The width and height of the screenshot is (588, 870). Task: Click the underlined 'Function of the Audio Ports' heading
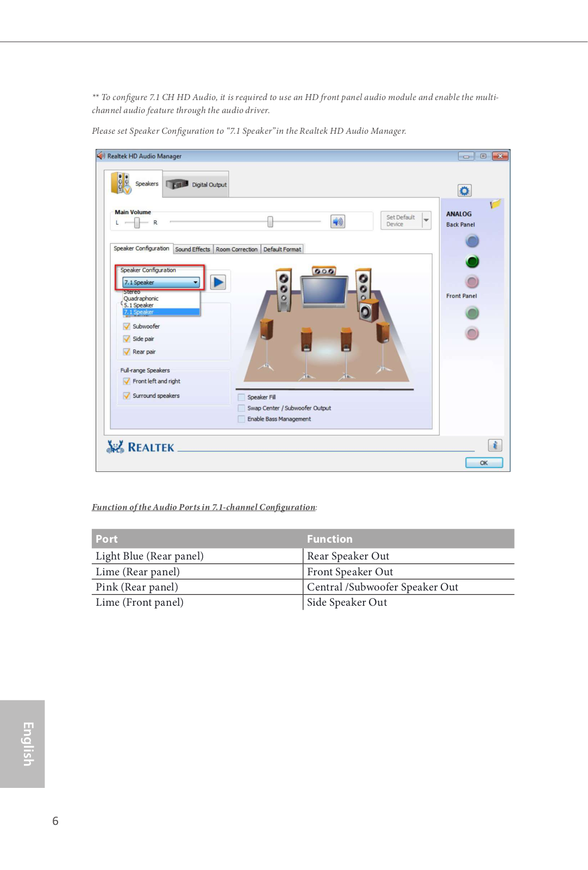pos(204,507)
